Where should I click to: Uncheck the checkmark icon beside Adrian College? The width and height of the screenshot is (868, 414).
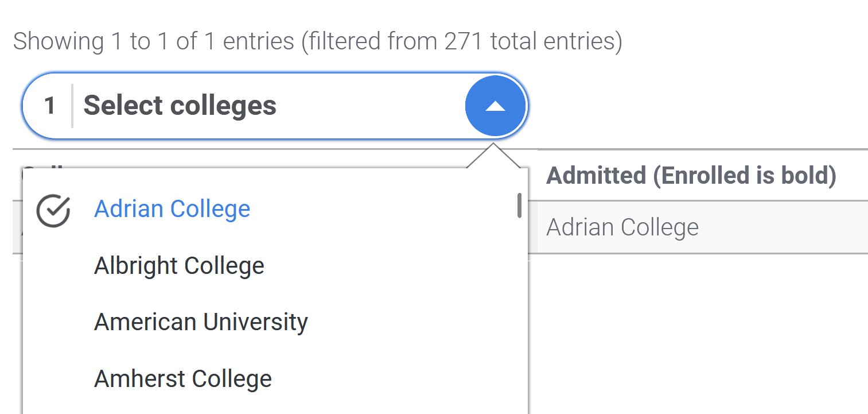[53, 211]
